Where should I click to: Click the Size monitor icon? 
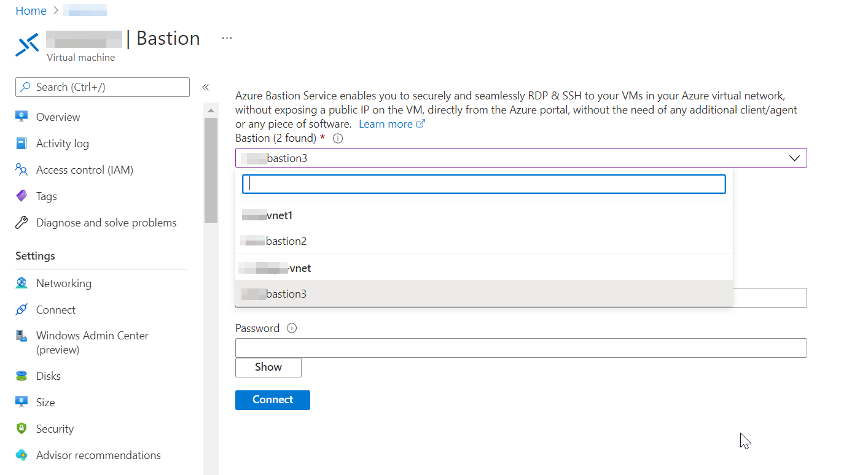(22, 402)
